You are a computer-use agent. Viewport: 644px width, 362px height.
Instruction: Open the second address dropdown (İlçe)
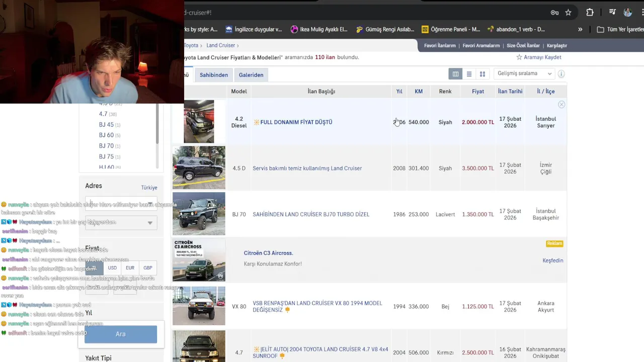pyautogui.click(x=121, y=223)
